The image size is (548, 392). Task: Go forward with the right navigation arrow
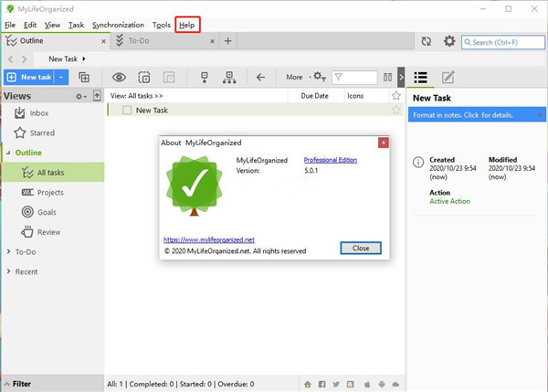pos(24,59)
